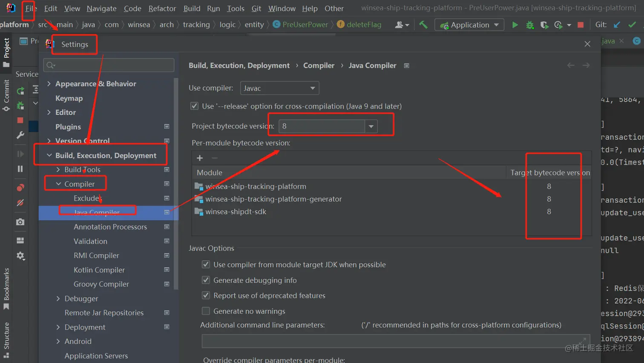
Task: Open the gear settings icon in left sidebar
Action: tap(20, 256)
